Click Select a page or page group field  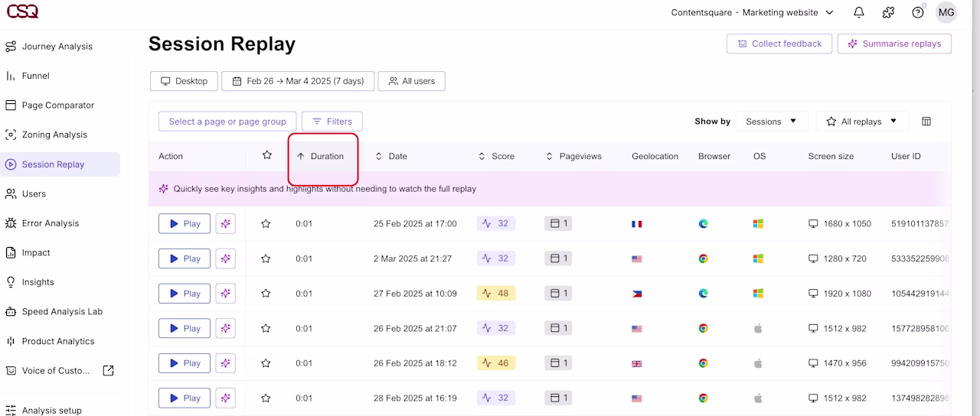(227, 122)
